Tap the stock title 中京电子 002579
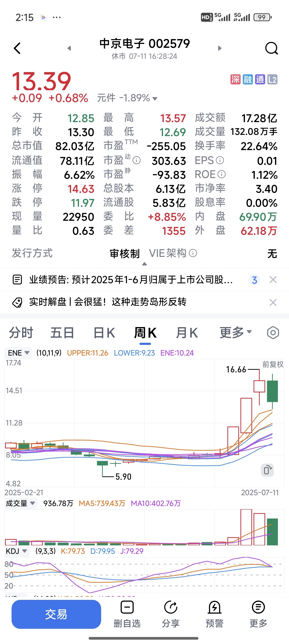 (144, 43)
